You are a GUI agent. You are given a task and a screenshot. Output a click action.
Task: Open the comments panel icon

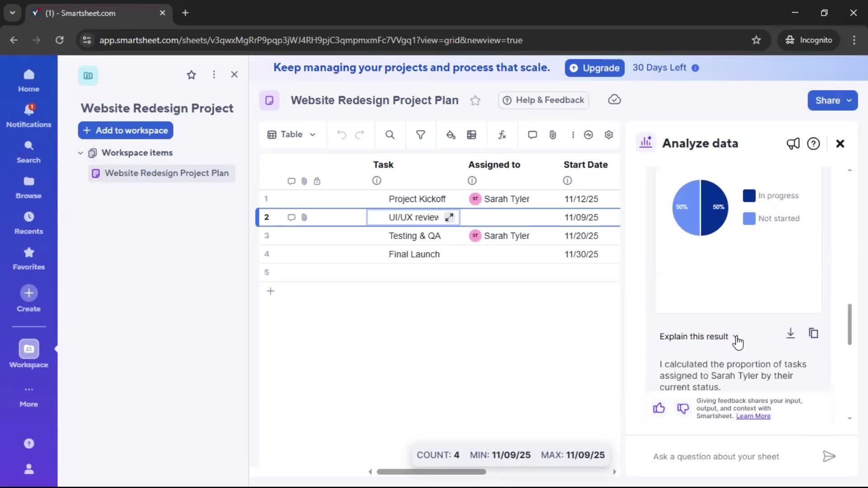click(x=532, y=135)
